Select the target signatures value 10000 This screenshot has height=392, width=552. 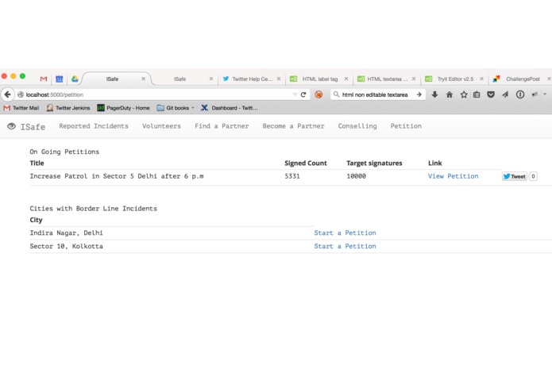click(357, 176)
